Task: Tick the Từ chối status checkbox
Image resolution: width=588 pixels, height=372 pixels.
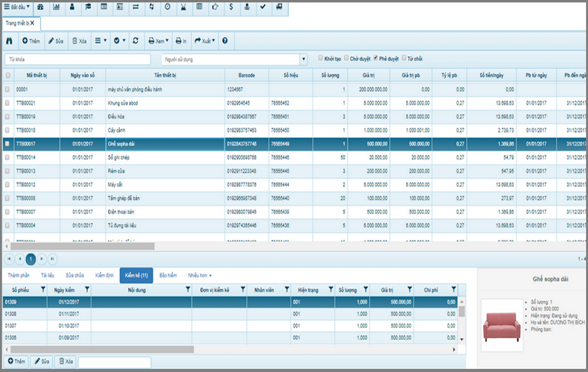Action: pos(404,58)
